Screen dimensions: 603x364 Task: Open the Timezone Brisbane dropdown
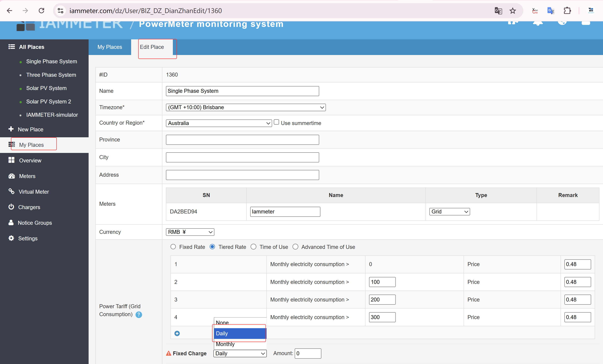click(246, 107)
